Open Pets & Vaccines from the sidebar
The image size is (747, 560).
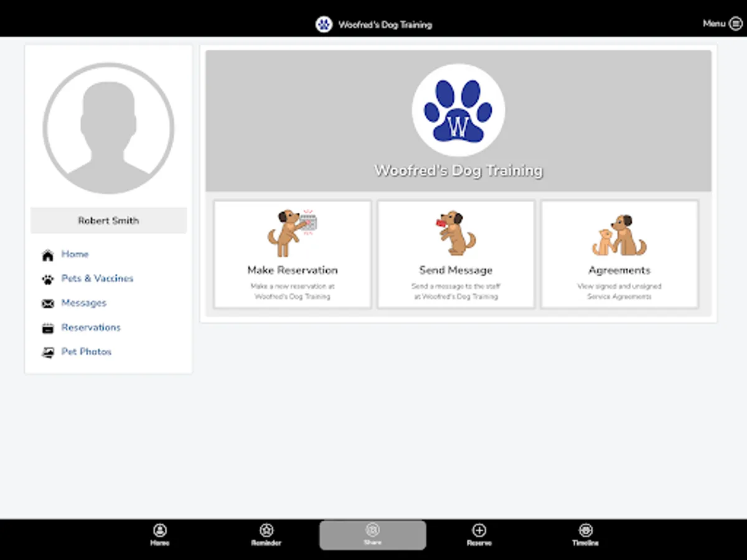coord(97,278)
